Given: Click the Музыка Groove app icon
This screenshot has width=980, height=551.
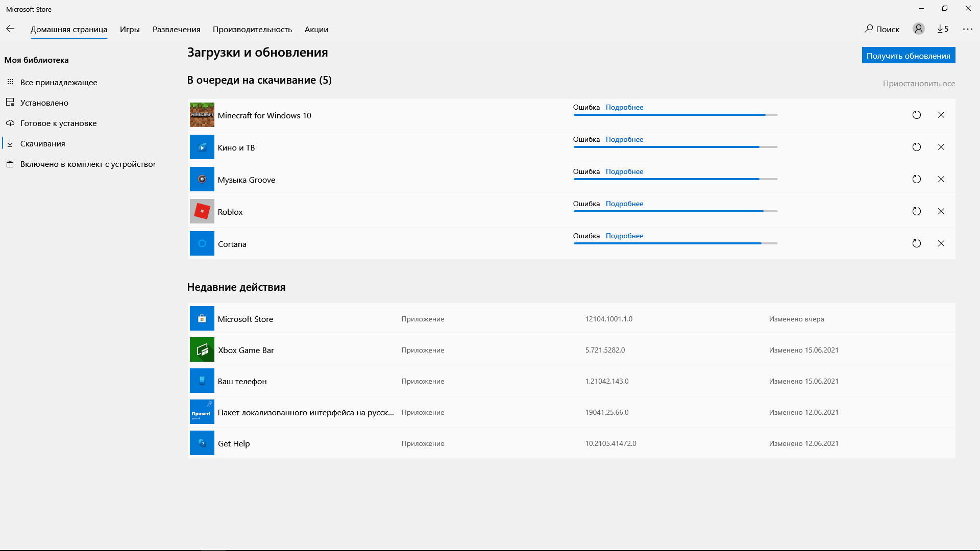Looking at the screenshot, I should pos(202,179).
